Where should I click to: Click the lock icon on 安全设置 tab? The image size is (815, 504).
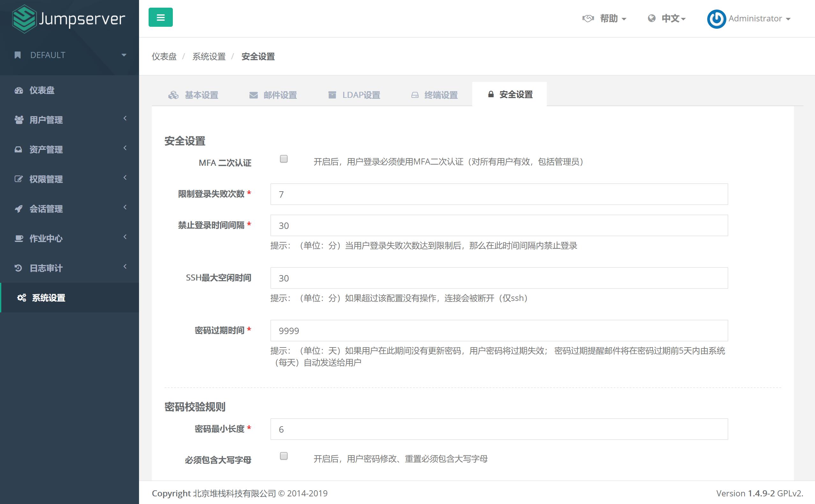491,94
